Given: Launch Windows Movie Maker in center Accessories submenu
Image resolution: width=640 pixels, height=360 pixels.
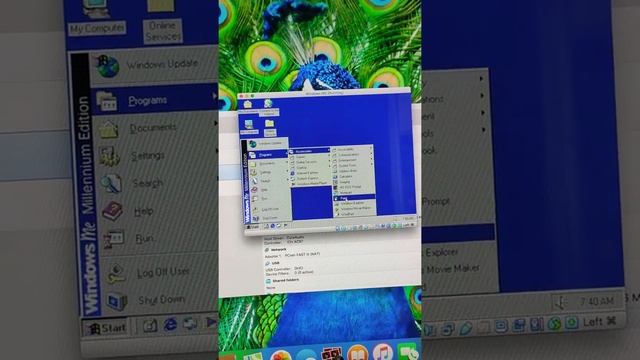Looking at the screenshot, I should pyautogui.click(x=355, y=208).
